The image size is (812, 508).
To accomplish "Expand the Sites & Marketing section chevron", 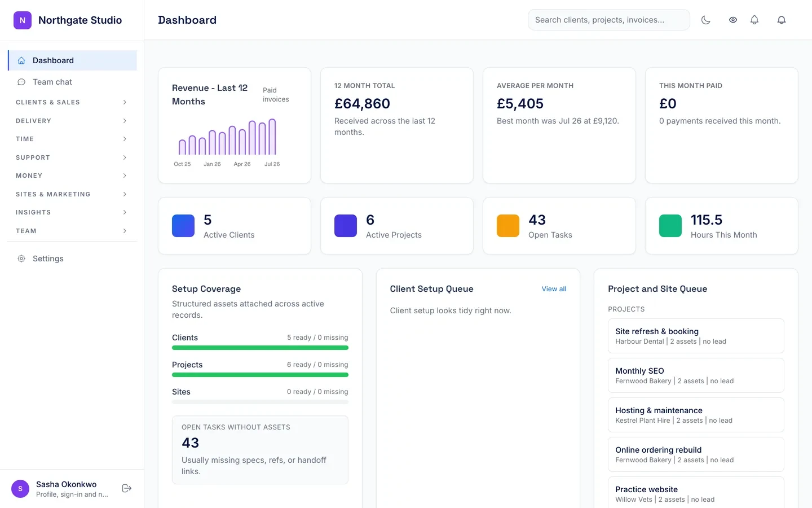I will coord(125,194).
